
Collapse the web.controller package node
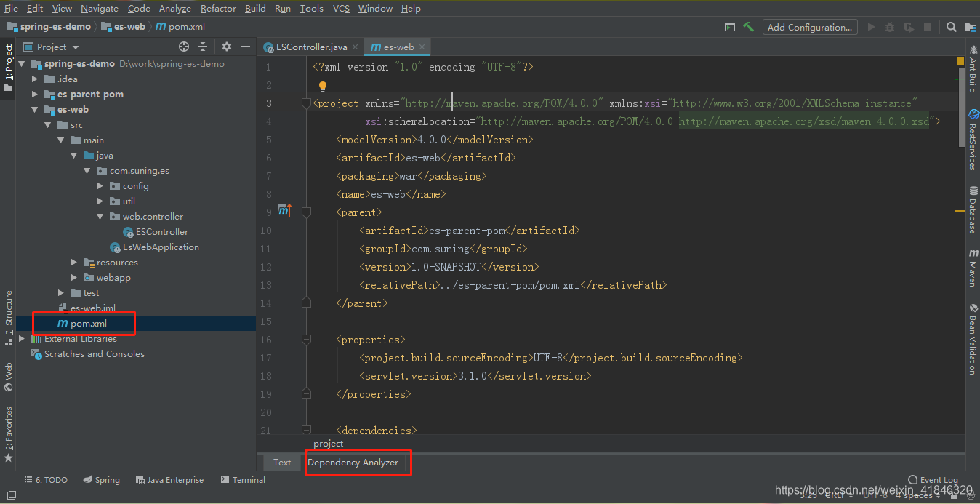coord(100,217)
